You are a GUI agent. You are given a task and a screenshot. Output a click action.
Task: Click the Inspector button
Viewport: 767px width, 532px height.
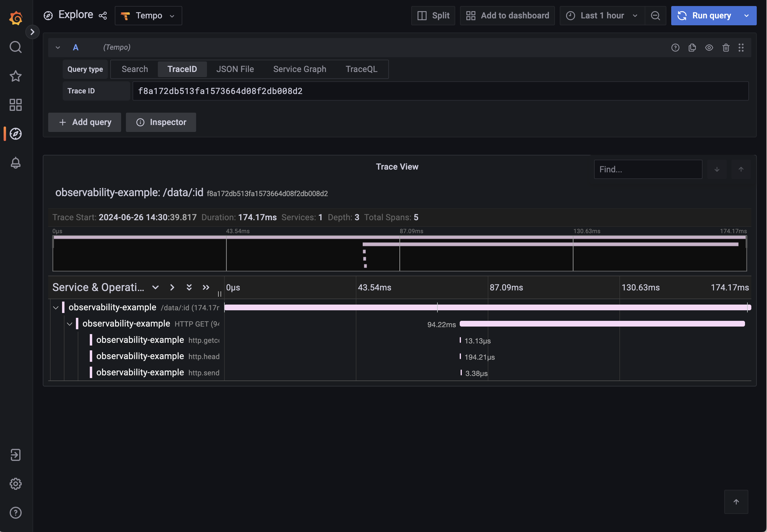pyautogui.click(x=161, y=122)
